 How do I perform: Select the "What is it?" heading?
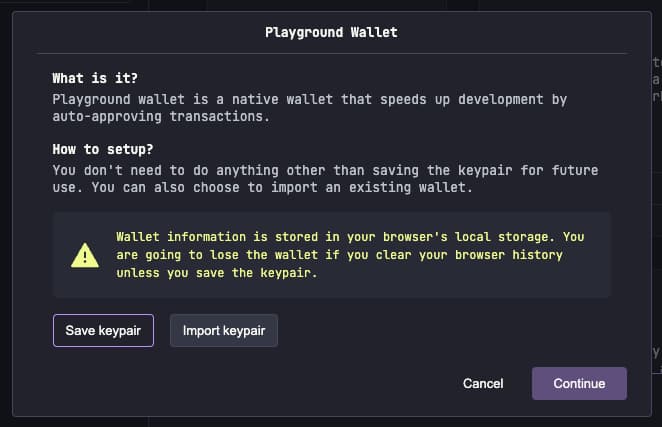[x=95, y=78]
